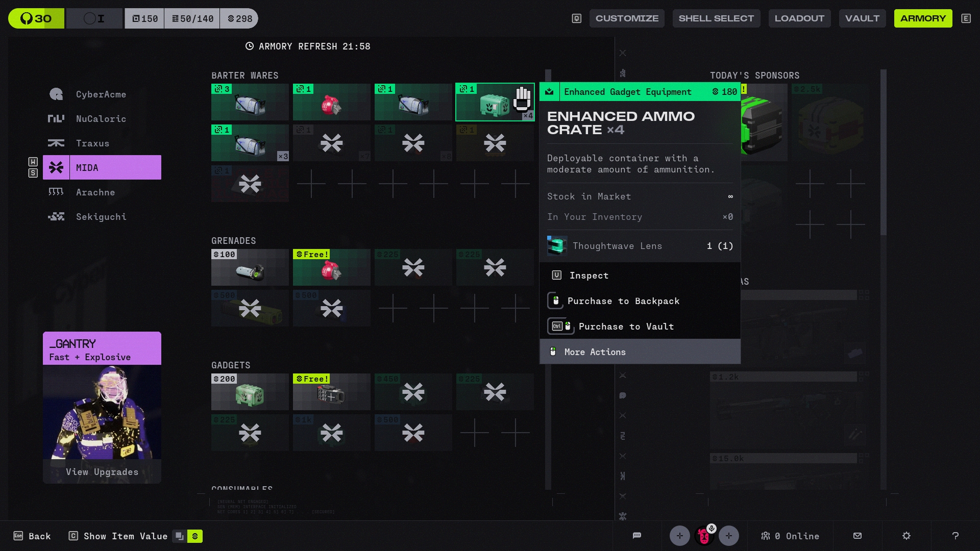The image size is (980, 551).
Task: Open the chat bubble icon
Action: pyautogui.click(x=636, y=536)
